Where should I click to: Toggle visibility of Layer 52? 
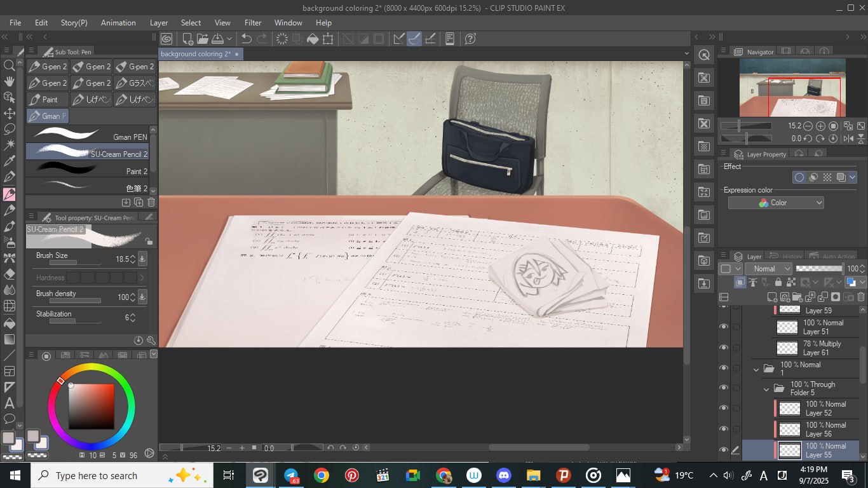(724, 408)
